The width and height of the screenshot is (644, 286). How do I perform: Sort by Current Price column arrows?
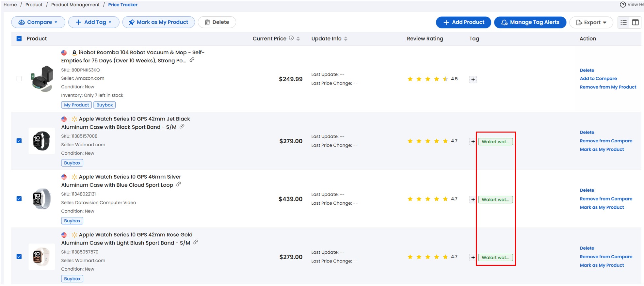click(x=298, y=39)
